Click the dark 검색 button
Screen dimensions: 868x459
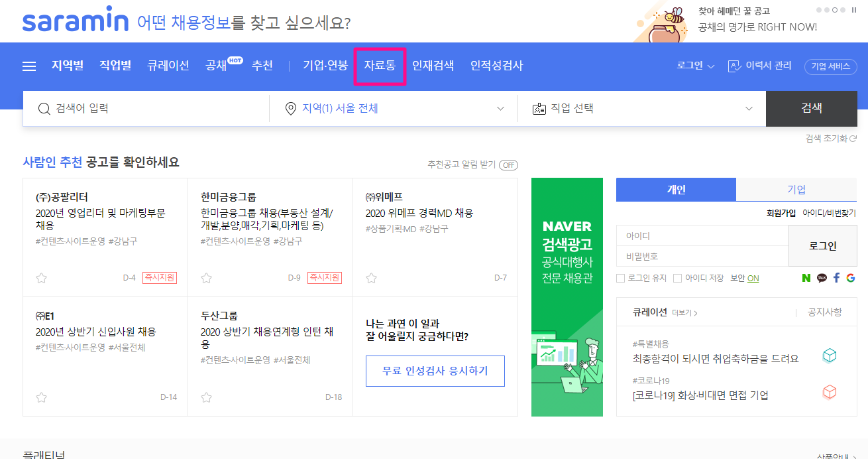click(812, 108)
